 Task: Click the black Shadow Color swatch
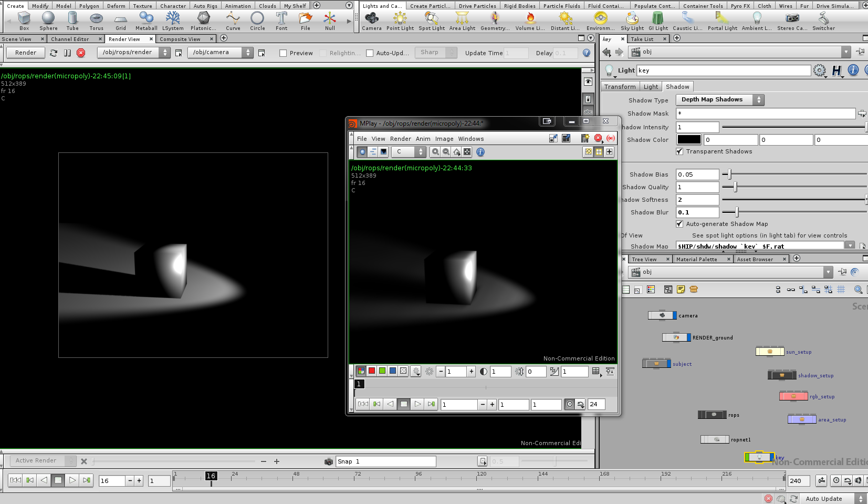coord(689,140)
